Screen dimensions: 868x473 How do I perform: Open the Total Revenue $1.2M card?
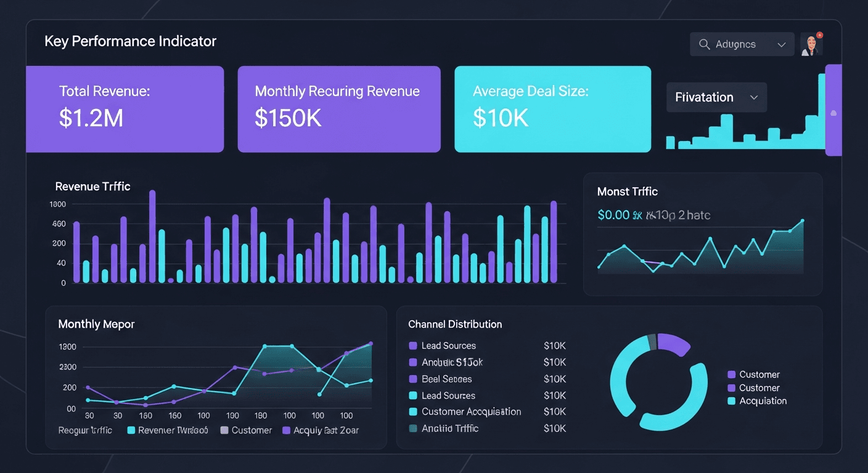[x=125, y=109]
